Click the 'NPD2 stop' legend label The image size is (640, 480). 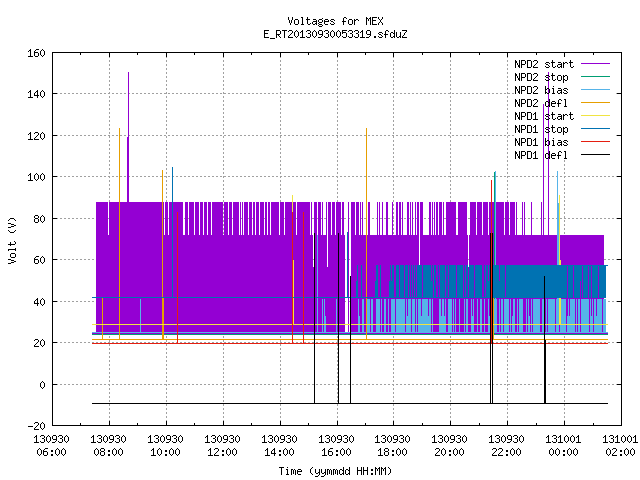click(541, 77)
